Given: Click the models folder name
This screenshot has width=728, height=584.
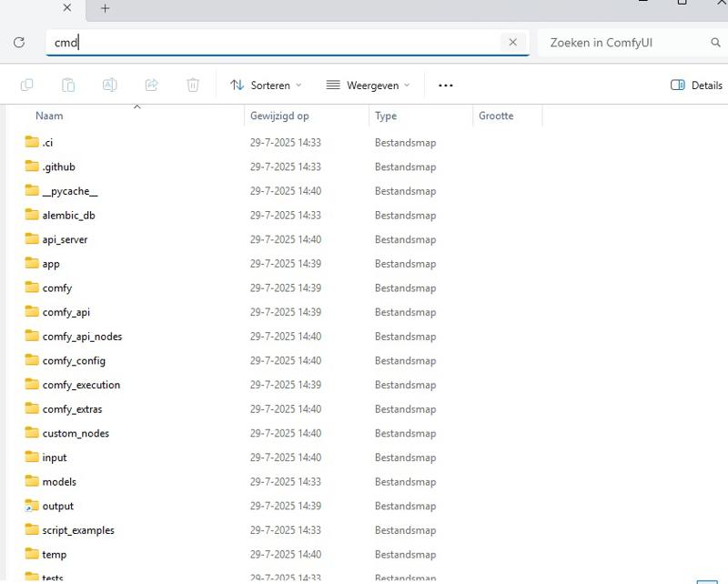Looking at the screenshot, I should pyautogui.click(x=59, y=482).
